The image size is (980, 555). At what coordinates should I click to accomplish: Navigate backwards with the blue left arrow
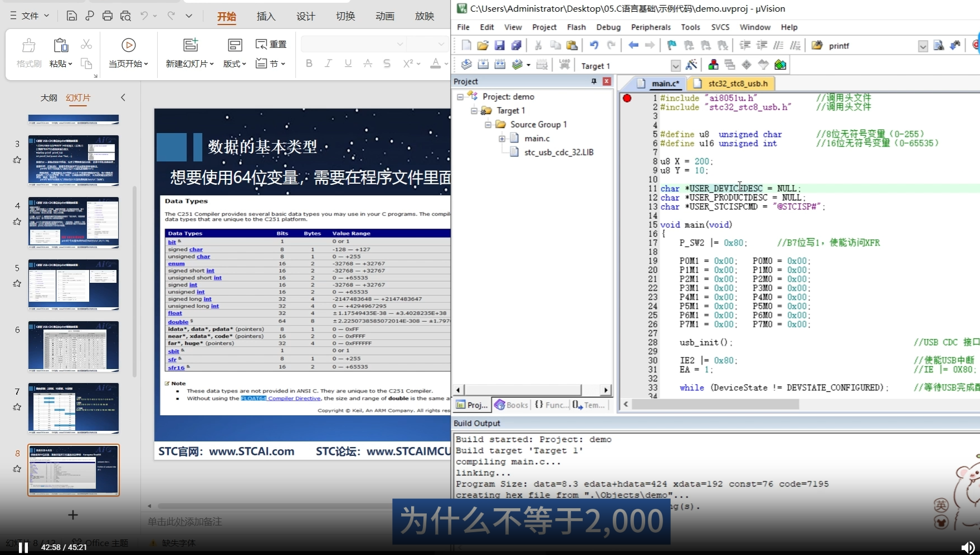coord(633,46)
